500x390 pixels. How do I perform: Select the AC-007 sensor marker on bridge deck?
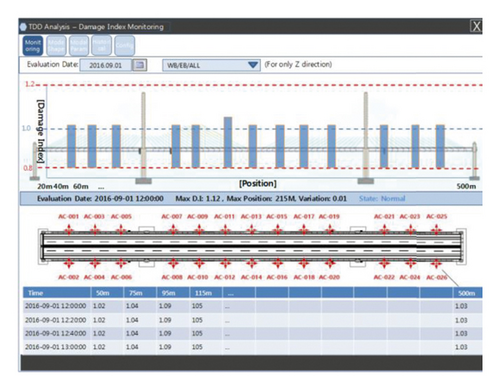(173, 230)
